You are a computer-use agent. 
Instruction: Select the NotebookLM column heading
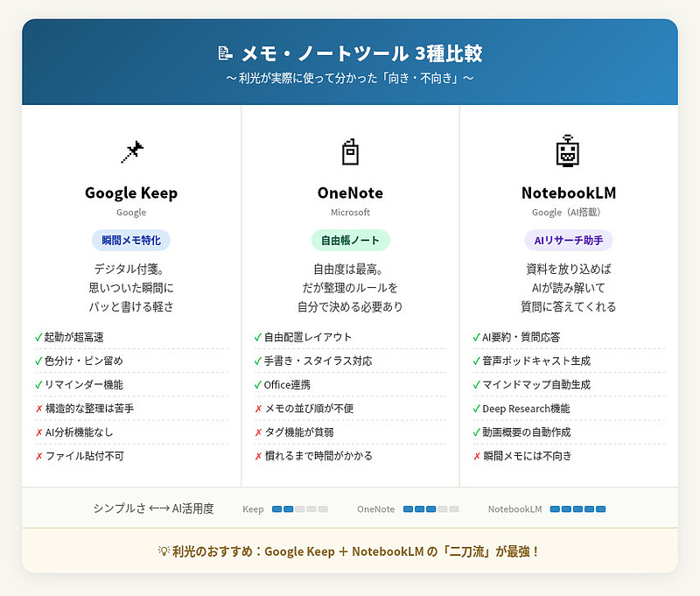pos(570,193)
